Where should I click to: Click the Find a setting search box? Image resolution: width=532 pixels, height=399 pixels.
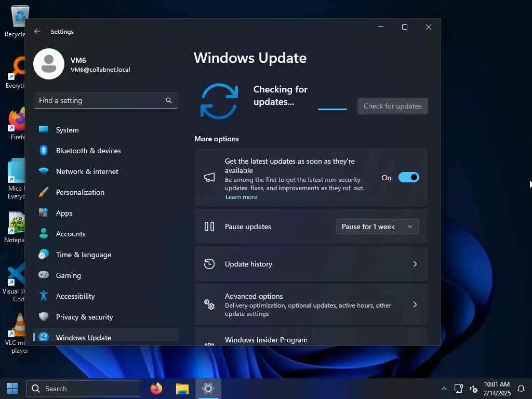[106, 100]
